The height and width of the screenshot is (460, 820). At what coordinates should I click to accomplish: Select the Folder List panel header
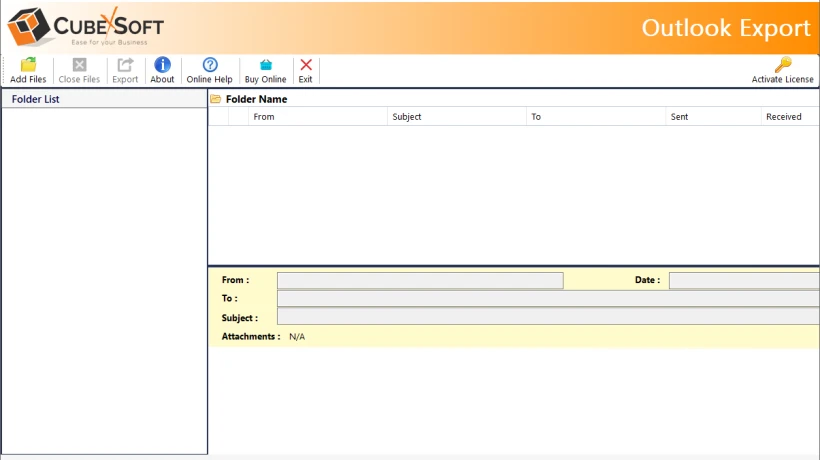pos(104,99)
